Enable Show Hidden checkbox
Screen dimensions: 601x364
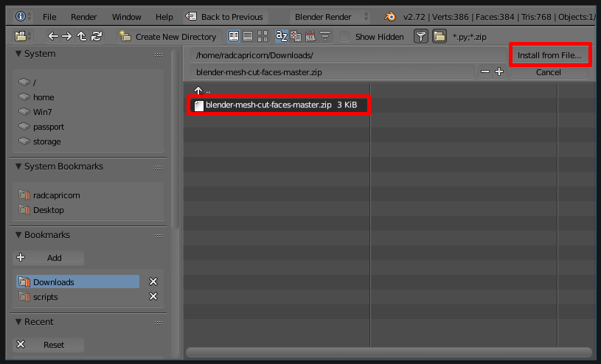pyautogui.click(x=344, y=36)
